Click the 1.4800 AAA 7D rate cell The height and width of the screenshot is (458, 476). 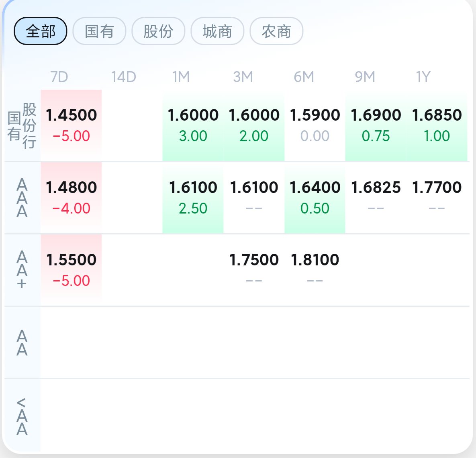(71, 197)
